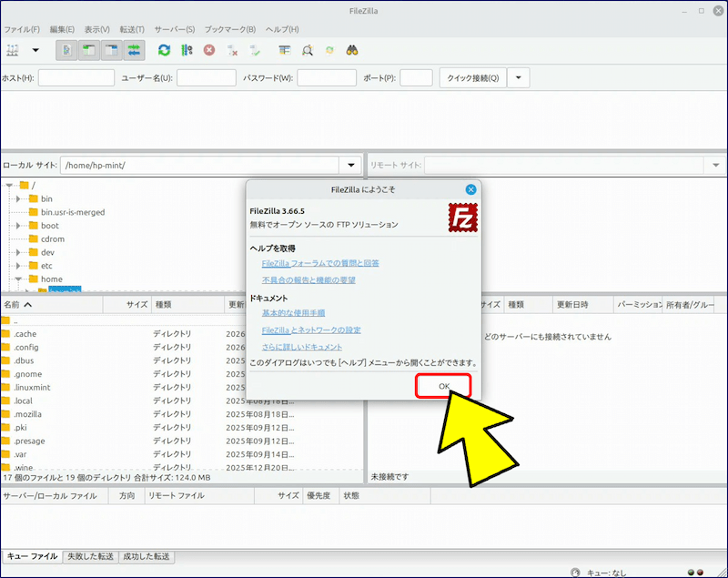Open directory comparison
This screenshot has height=578, width=728.
pyautogui.click(x=306, y=51)
